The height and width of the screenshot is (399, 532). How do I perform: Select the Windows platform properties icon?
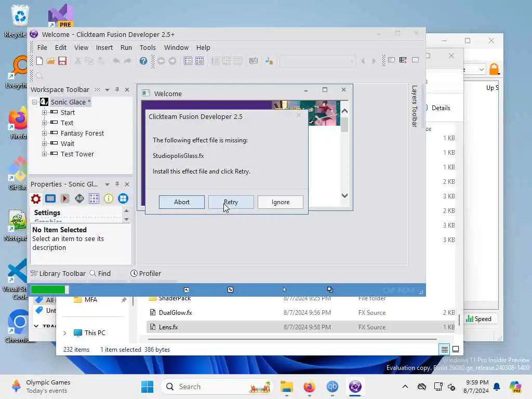click(x=123, y=198)
